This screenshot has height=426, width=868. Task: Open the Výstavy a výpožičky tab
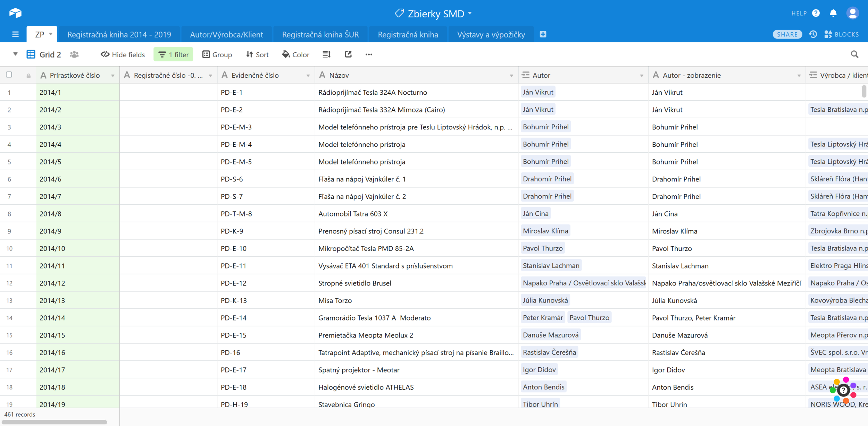click(491, 35)
